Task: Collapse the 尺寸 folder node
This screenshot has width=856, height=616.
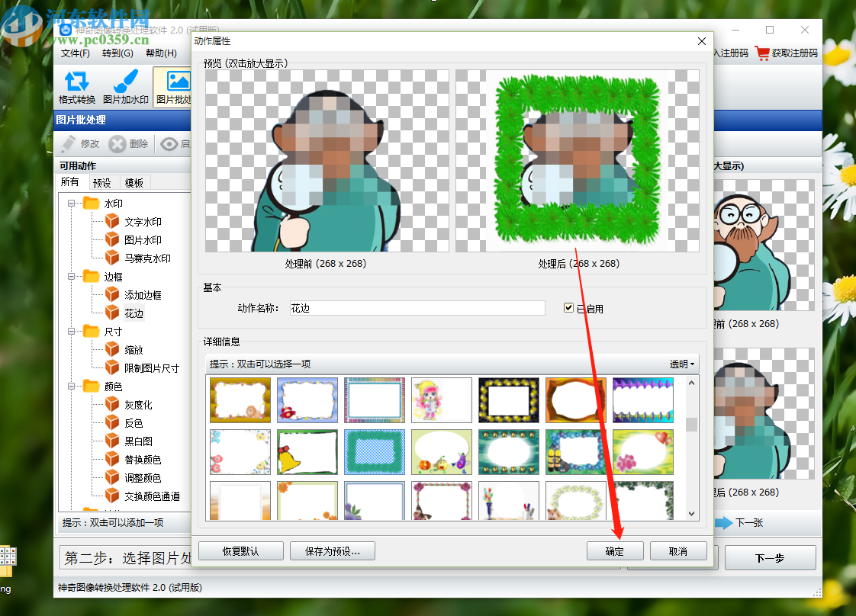Action: tap(72, 331)
